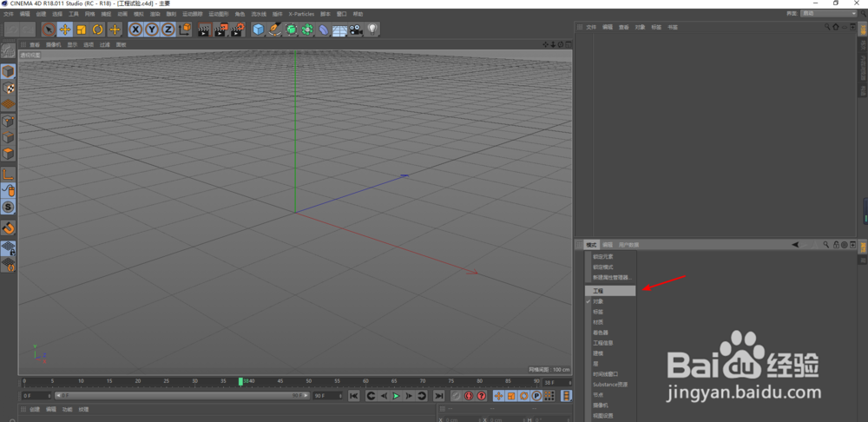868x422 pixels.
Task: Add a light object
Action: tap(372, 30)
